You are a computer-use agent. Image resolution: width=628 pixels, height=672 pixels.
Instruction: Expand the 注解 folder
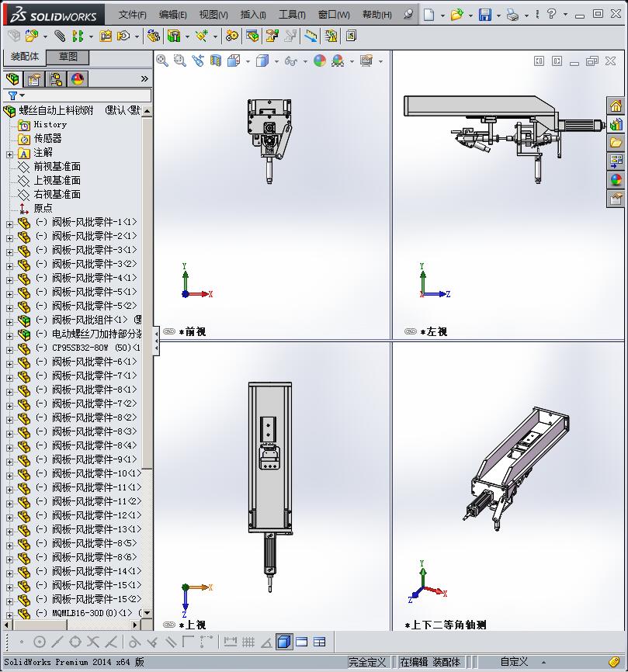pos(9,154)
